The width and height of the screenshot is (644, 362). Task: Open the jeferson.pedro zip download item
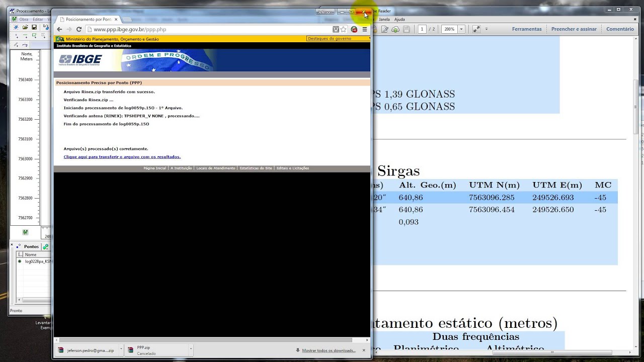(87, 350)
